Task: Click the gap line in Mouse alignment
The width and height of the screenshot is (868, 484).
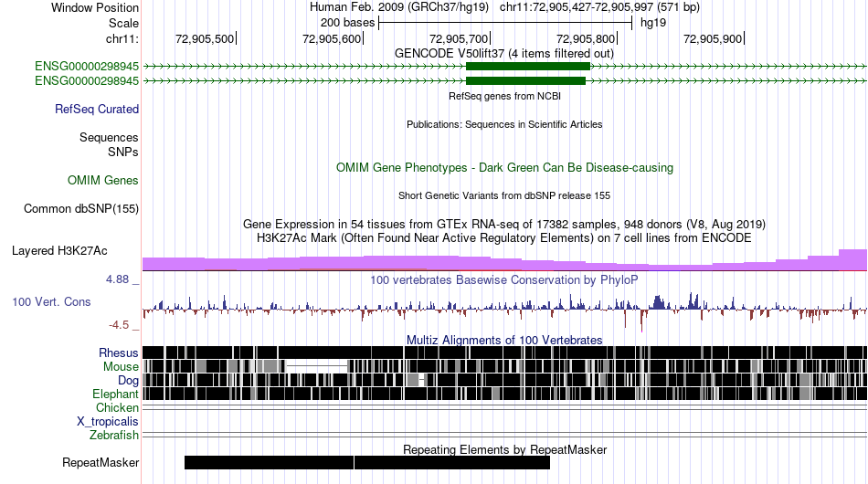Action: tap(316, 366)
